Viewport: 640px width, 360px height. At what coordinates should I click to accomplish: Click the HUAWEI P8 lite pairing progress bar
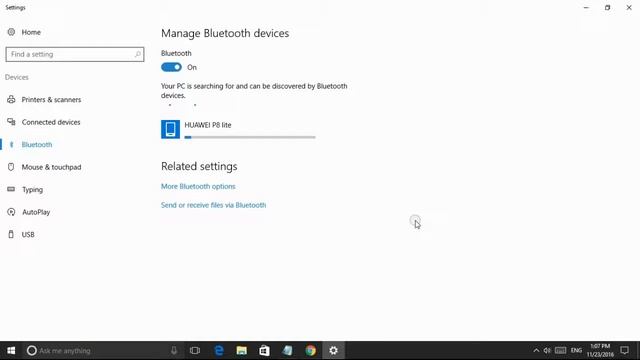pyautogui.click(x=250, y=137)
